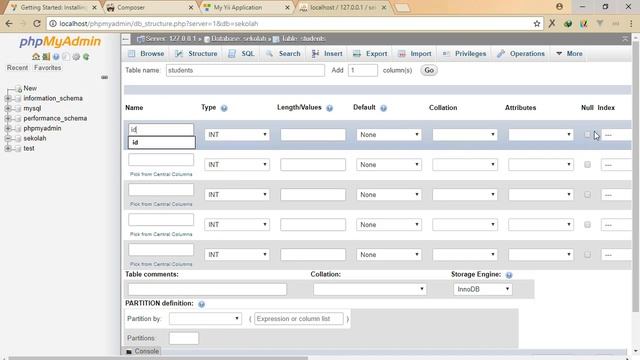Viewport: 640px width, 360px height.
Task: Click Favorites in navigation panel
Action: pyautogui.click(x=47, y=68)
